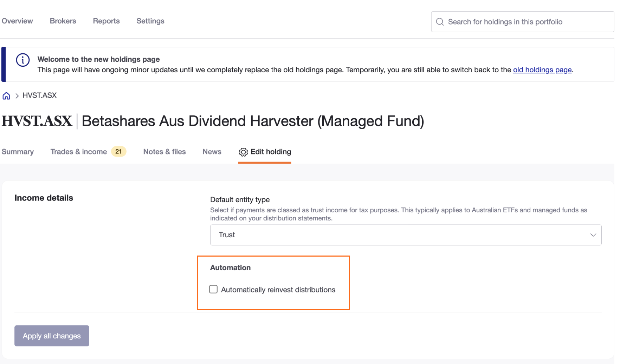Click the Betashares Aus Dividend Harvester title
This screenshot has height=364, width=620.
coord(253,121)
